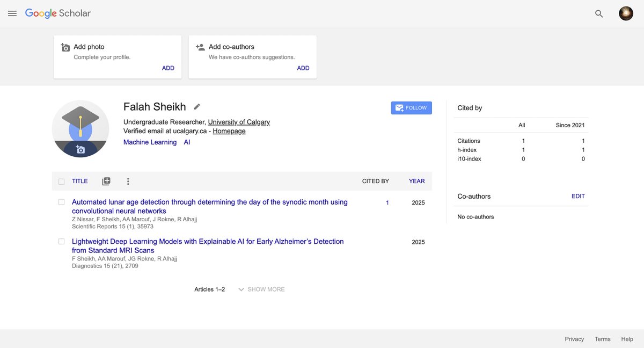
Task: Click the Add co-authors person icon
Action: coord(200,47)
